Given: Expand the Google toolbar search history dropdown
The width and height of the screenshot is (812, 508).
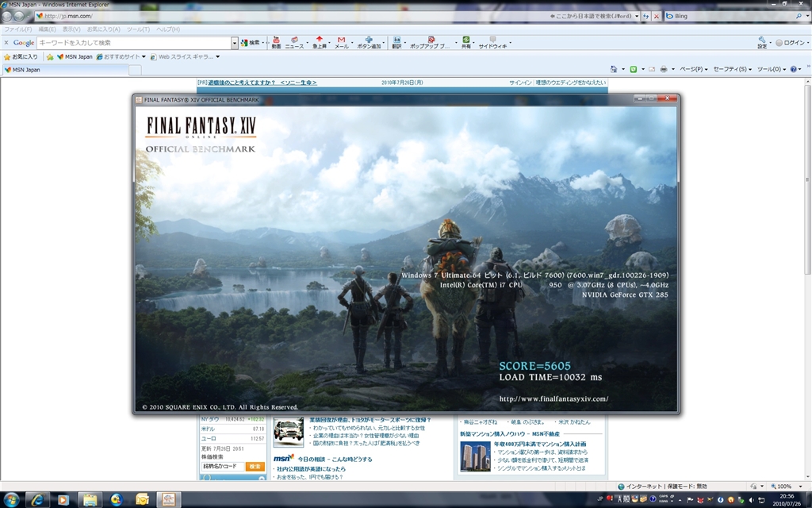Looking at the screenshot, I should (x=235, y=43).
